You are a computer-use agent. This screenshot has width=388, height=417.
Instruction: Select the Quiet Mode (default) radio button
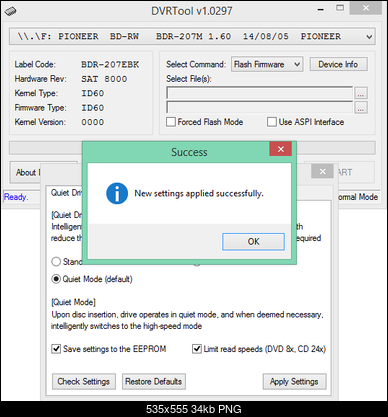(x=56, y=279)
